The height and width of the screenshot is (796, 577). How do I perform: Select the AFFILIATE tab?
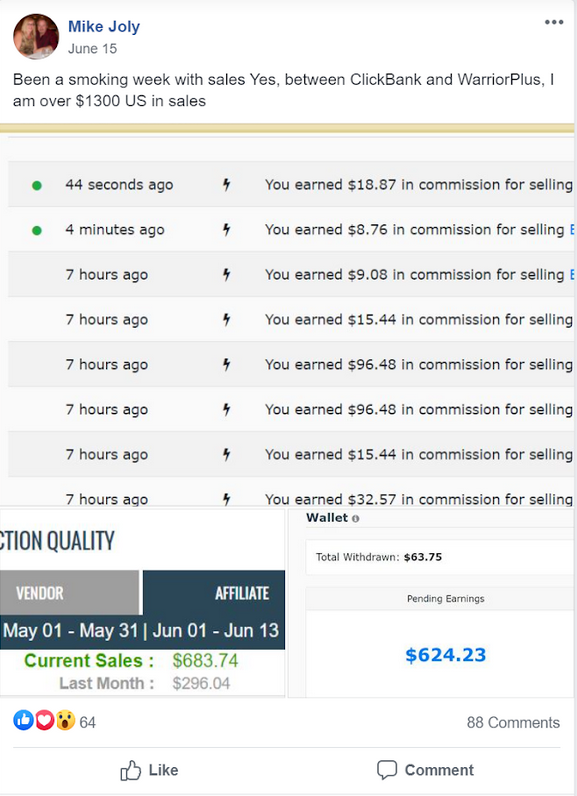[214, 592]
